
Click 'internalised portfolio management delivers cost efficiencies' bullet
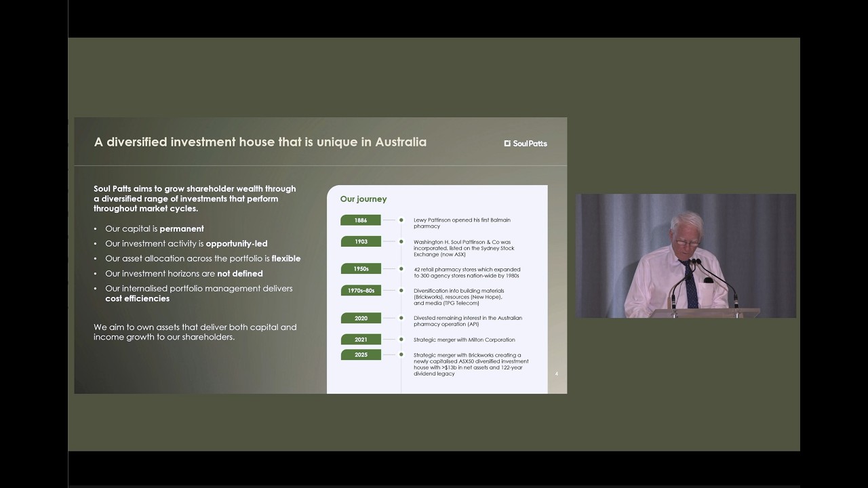pos(199,293)
